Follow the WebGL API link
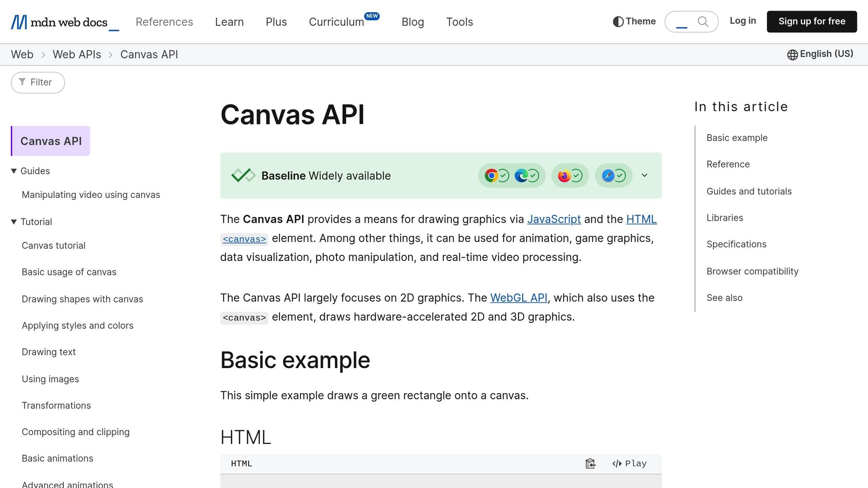This screenshot has height=488, width=868. click(519, 298)
